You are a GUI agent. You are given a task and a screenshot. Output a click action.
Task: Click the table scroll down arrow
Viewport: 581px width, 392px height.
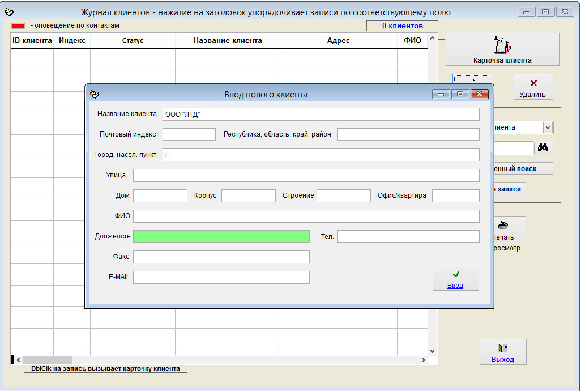[433, 351]
